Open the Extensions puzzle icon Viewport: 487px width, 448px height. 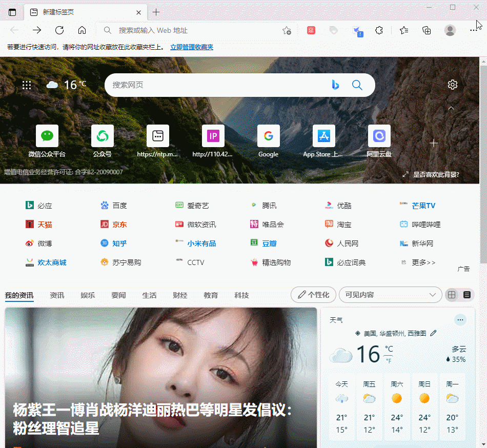pos(379,30)
